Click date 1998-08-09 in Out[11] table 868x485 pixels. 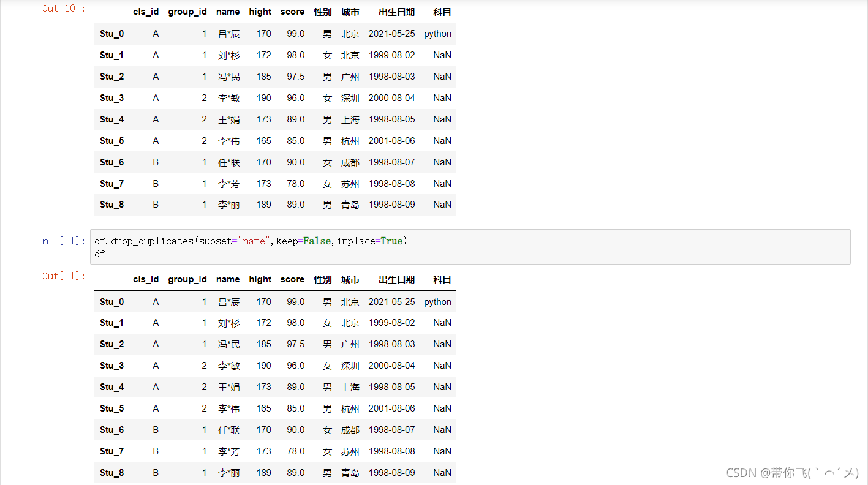coord(392,473)
